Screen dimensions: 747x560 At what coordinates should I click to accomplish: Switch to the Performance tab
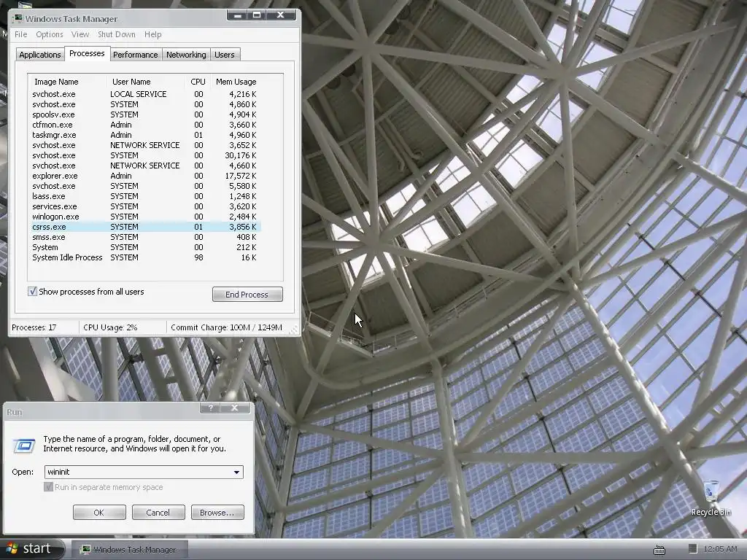click(x=135, y=54)
